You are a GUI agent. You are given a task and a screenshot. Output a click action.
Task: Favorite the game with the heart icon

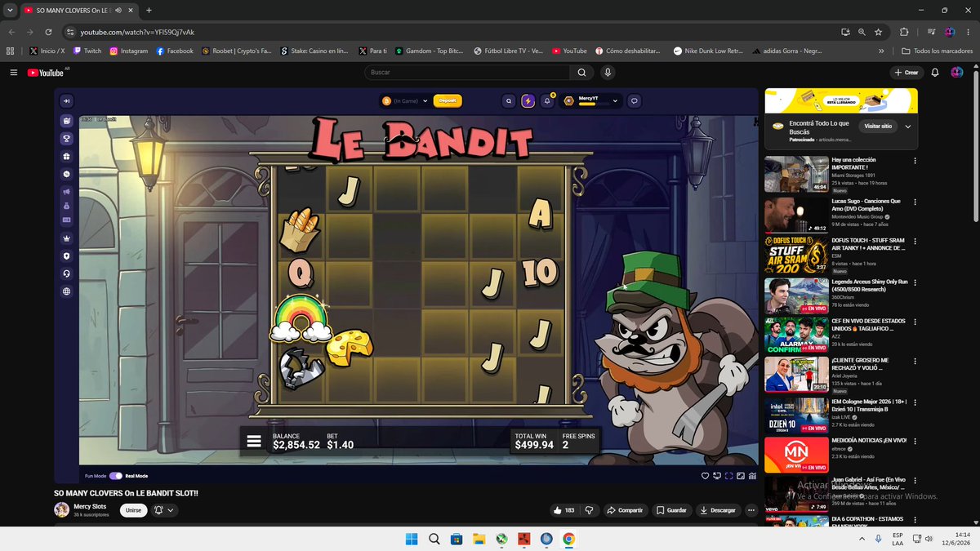pos(706,476)
